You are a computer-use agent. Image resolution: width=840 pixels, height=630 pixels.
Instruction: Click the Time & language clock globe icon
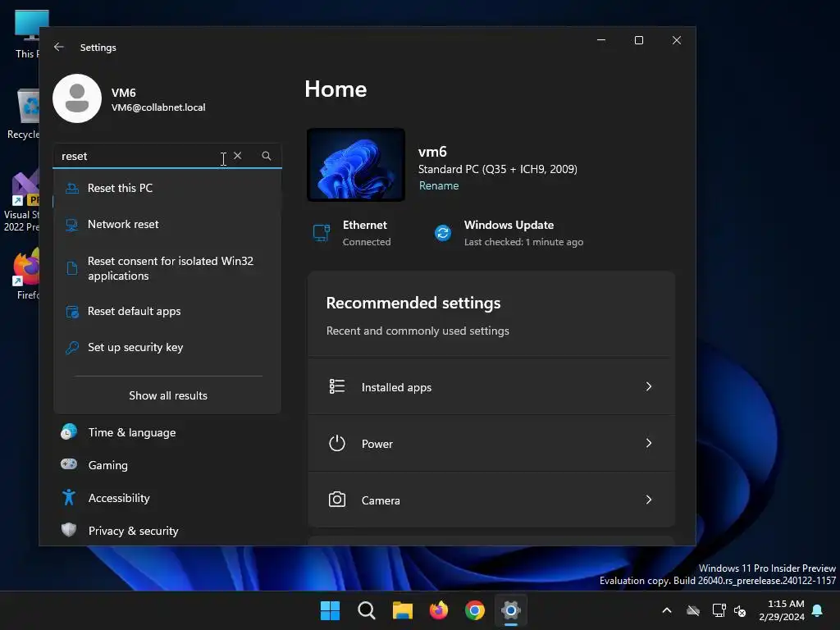click(69, 431)
